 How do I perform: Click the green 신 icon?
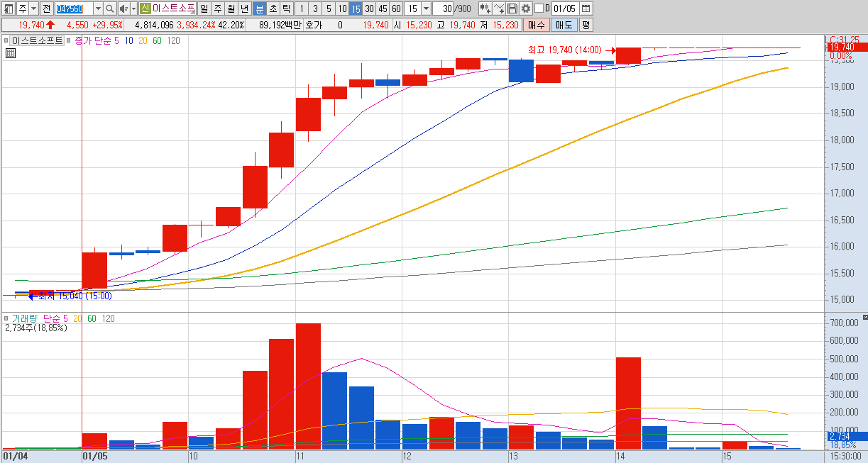point(145,9)
